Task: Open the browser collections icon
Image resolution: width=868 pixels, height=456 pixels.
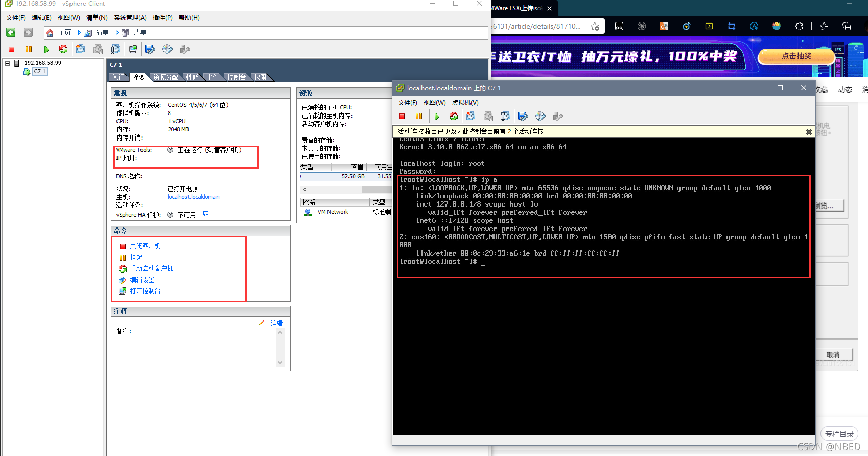Action: [847, 26]
